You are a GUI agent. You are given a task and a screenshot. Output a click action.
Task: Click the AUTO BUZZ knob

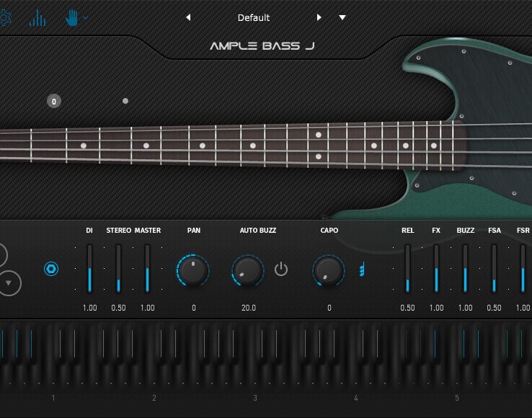[x=248, y=270]
